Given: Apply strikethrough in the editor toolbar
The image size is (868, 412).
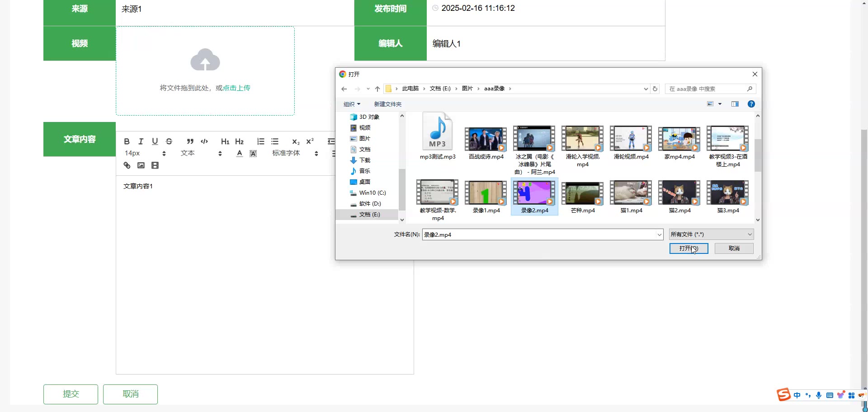Looking at the screenshot, I should (169, 141).
